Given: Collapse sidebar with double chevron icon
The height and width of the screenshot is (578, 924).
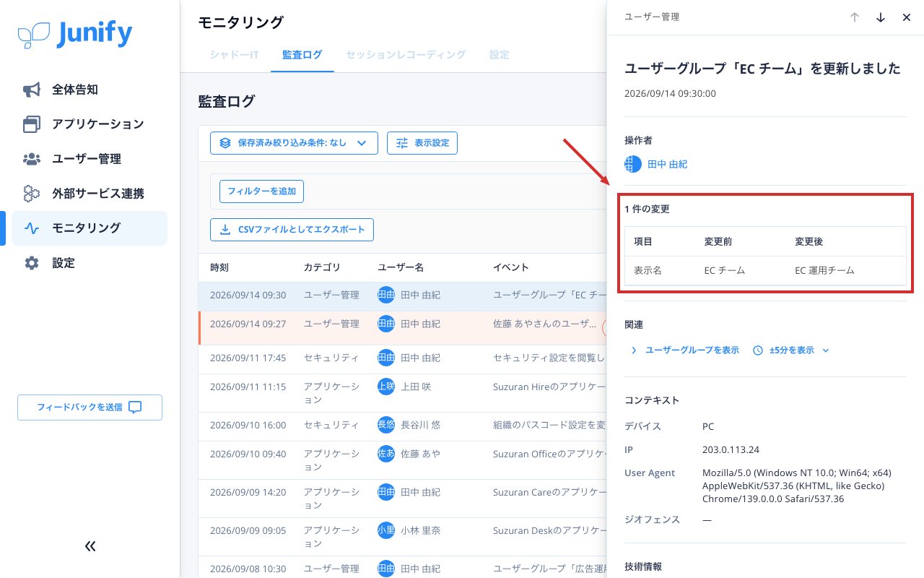Looking at the screenshot, I should (90, 546).
